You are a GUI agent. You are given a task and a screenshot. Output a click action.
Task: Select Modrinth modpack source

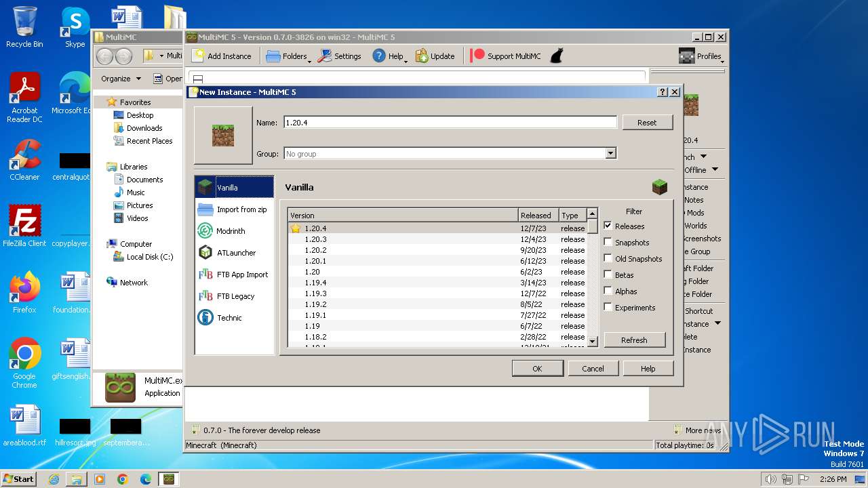pyautogui.click(x=234, y=231)
